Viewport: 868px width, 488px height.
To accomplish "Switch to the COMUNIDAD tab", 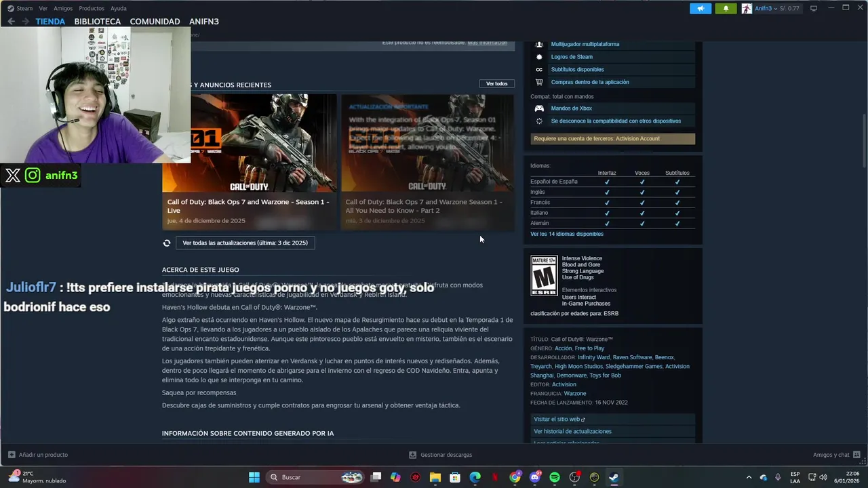I will click(x=155, y=21).
